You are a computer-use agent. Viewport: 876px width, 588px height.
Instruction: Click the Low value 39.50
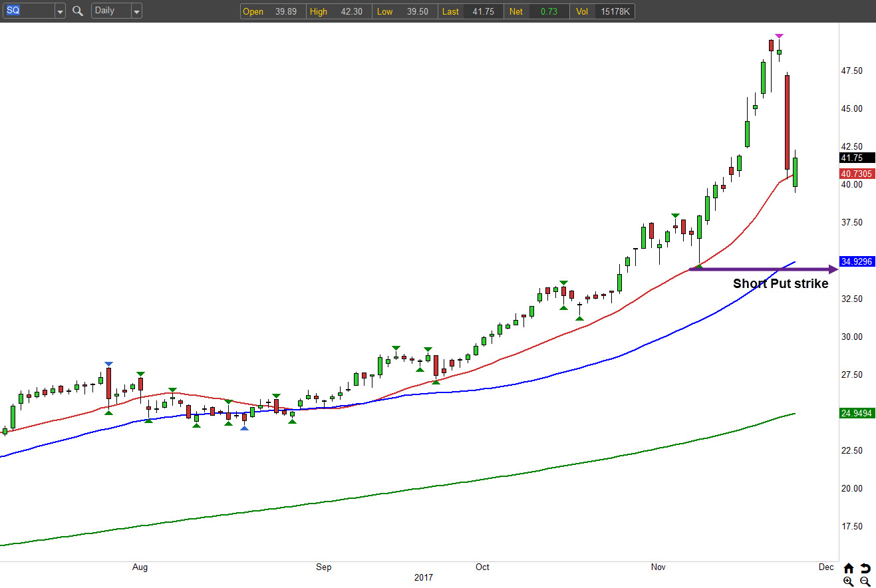tap(416, 11)
